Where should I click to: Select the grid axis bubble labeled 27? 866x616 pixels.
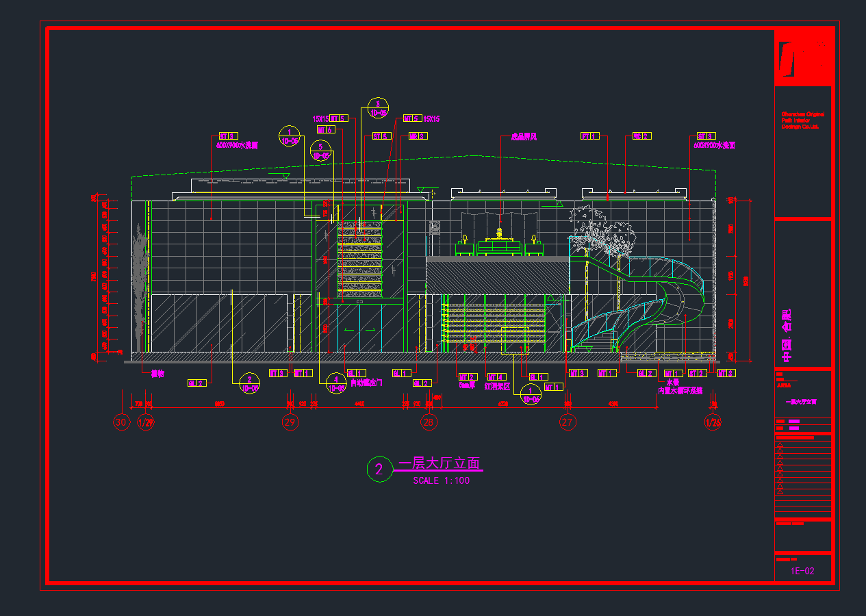pos(567,422)
